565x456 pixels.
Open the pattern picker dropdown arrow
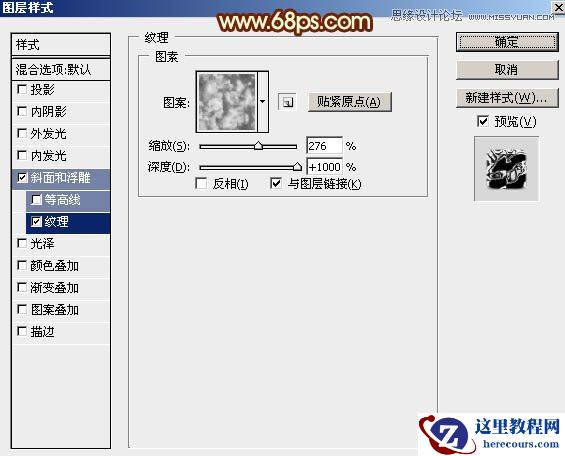click(263, 102)
